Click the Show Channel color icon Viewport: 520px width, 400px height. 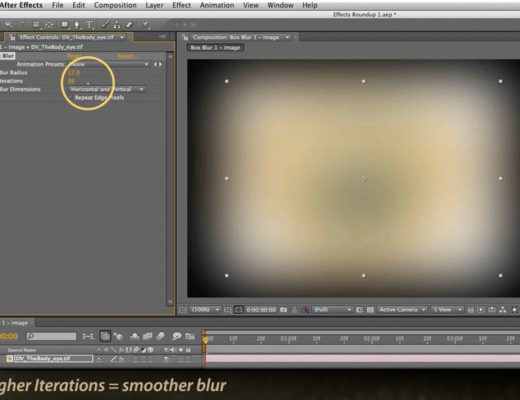(x=305, y=310)
